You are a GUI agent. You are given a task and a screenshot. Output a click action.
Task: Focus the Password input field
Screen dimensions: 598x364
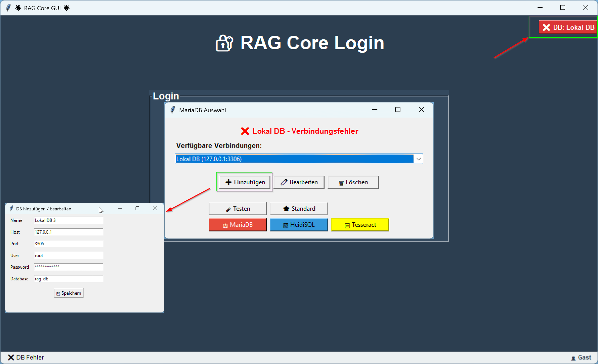click(x=69, y=267)
